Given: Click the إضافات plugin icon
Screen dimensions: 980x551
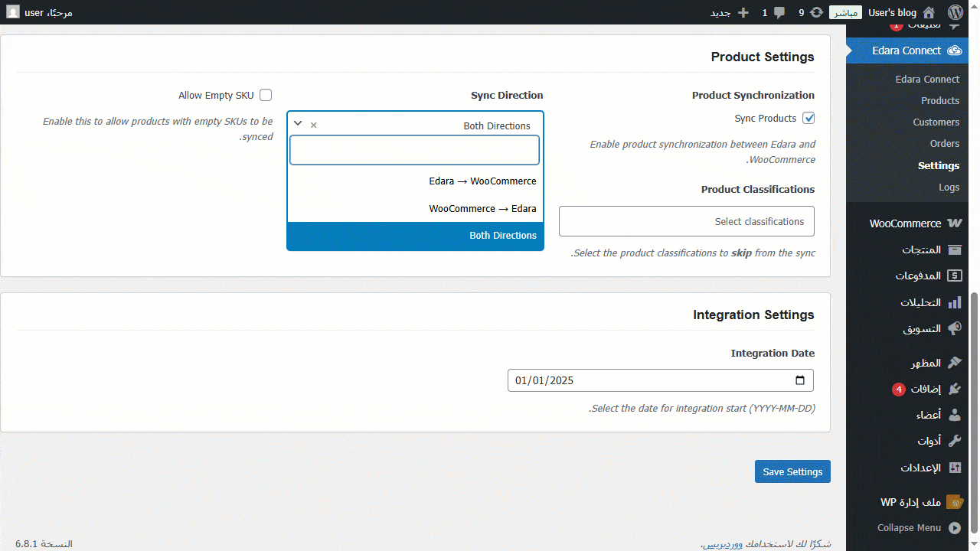Looking at the screenshot, I should pyautogui.click(x=954, y=389).
